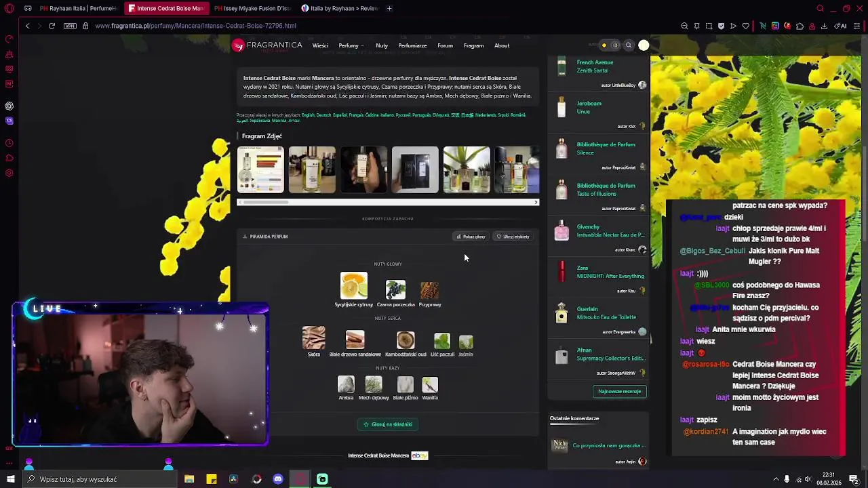Image resolution: width=868 pixels, height=488 pixels.
Task: Click the Ukryj etykiety button
Action: coord(513,237)
